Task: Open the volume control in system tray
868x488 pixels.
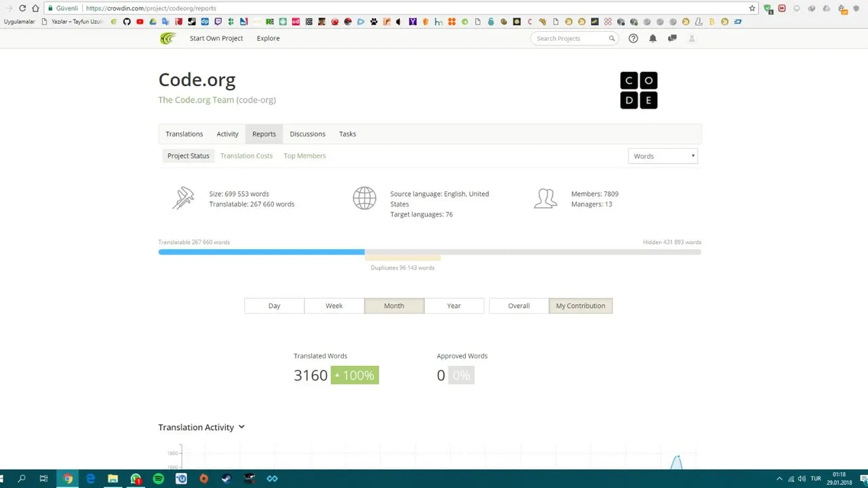Action: coord(802,478)
